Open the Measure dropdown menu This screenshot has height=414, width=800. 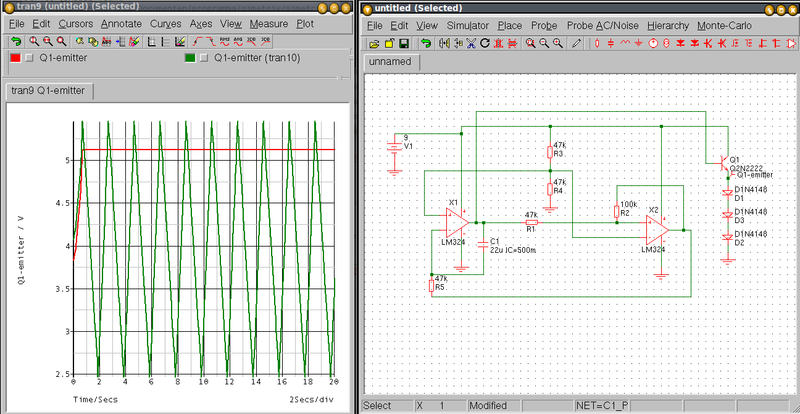point(269,23)
